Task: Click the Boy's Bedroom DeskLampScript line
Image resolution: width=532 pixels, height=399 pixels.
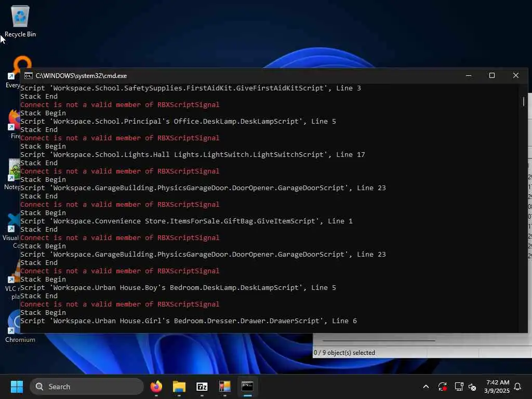Action: (178, 288)
